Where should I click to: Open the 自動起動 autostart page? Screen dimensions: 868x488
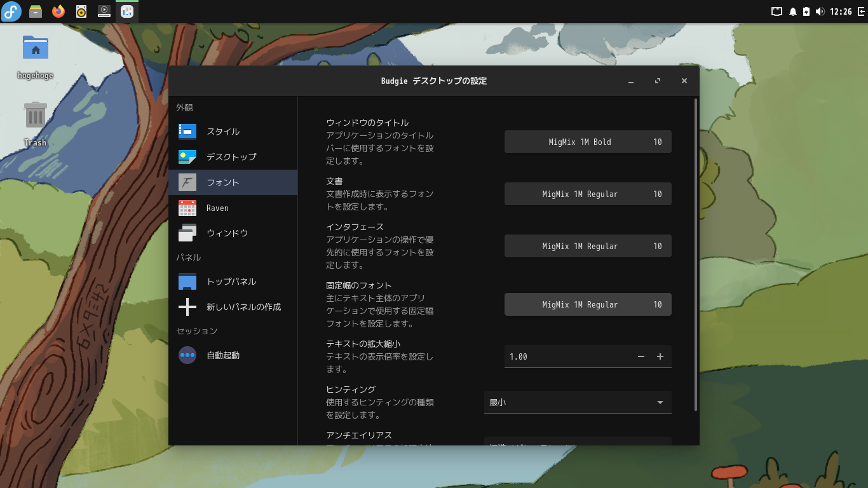233,355
